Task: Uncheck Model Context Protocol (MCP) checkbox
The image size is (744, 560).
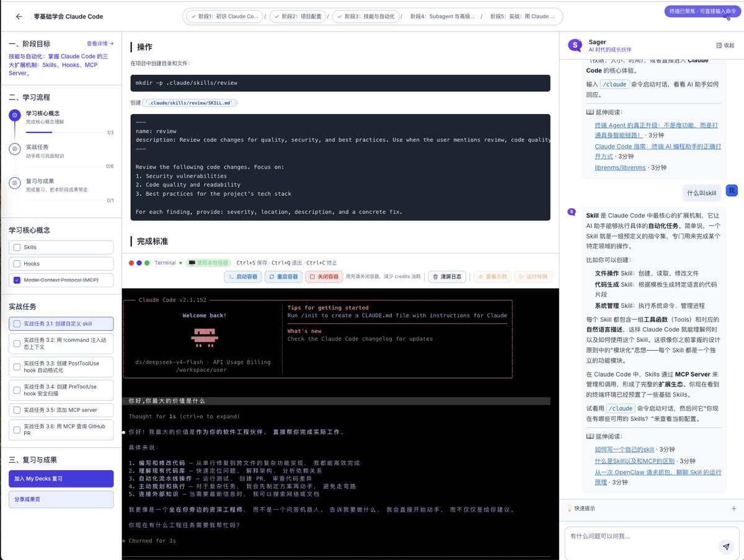Action: point(17,281)
